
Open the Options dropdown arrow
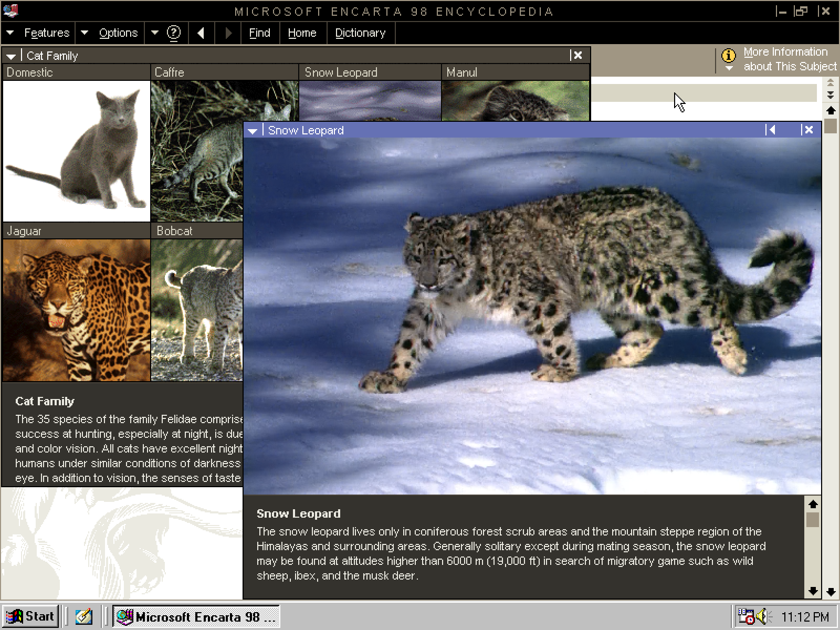point(85,33)
